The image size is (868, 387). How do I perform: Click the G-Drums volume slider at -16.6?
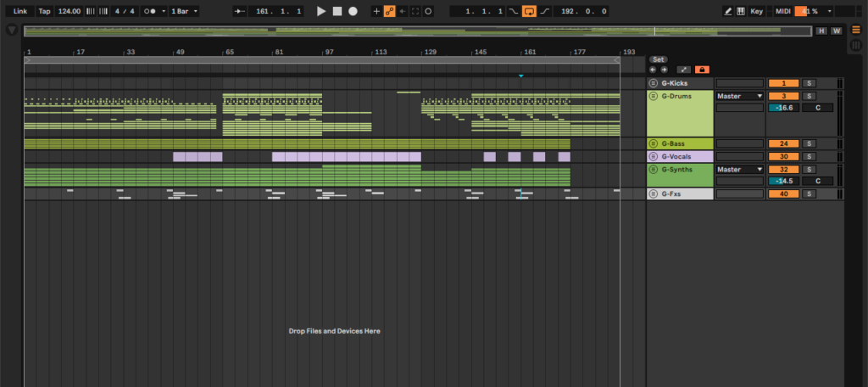(783, 108)
